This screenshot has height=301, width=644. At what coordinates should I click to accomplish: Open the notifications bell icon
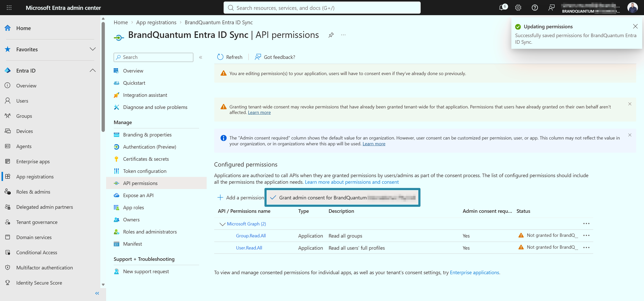click(x=502, y=8)
